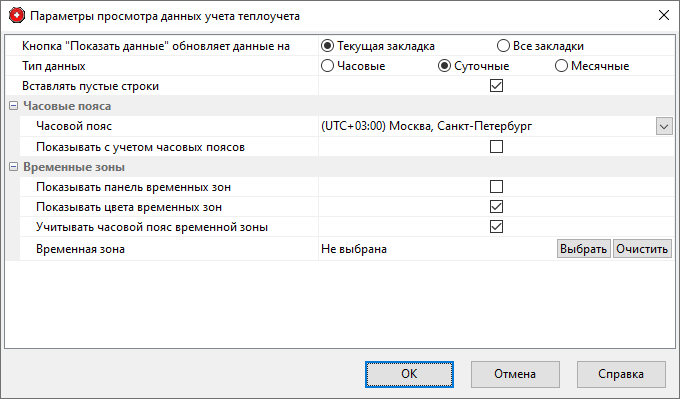Choose "Часовые" data type
The height and width of the screenshot is (399, 680).
click(x=327, y=66)
